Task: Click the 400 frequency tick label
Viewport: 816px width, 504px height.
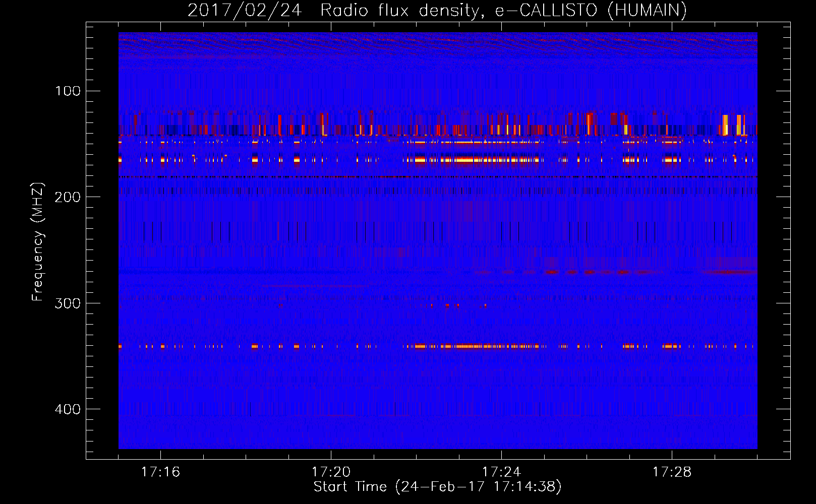Action: click(x=68, y=409)
